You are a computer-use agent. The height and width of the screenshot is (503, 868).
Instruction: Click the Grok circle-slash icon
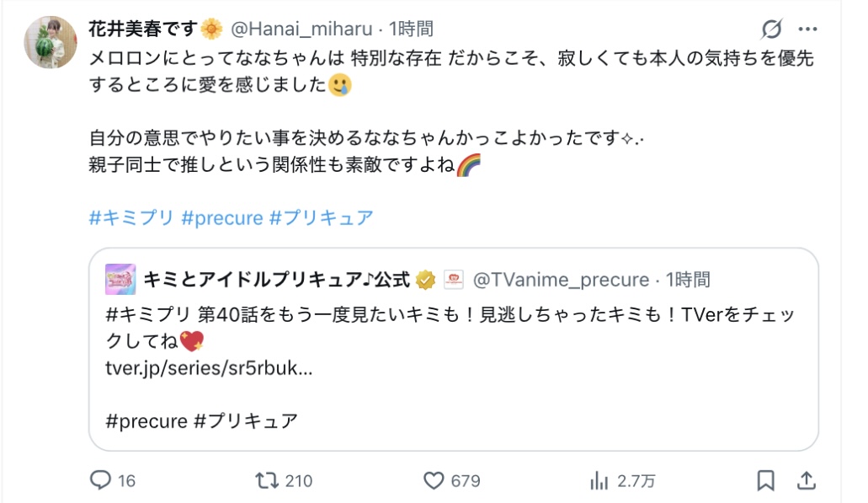(771, 29)
